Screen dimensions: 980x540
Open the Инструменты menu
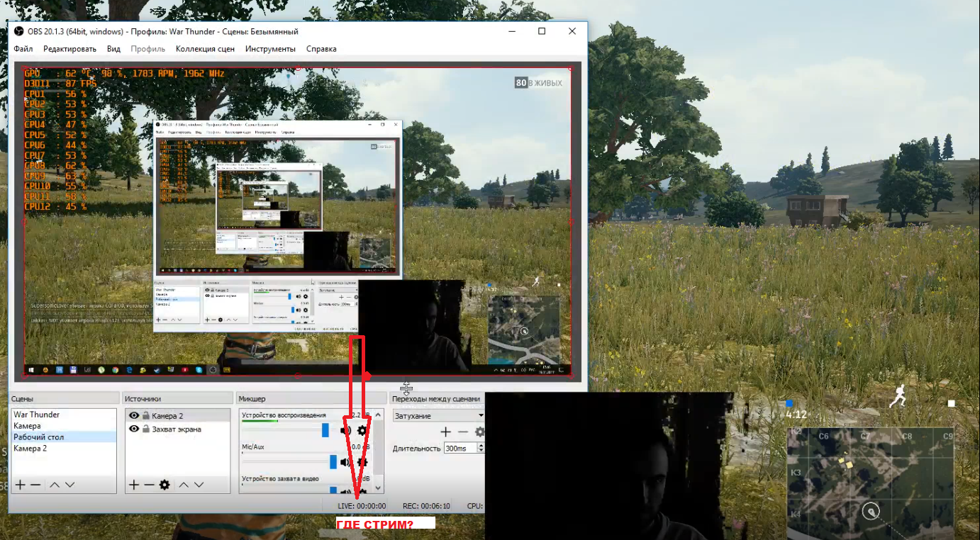(270, 49)
